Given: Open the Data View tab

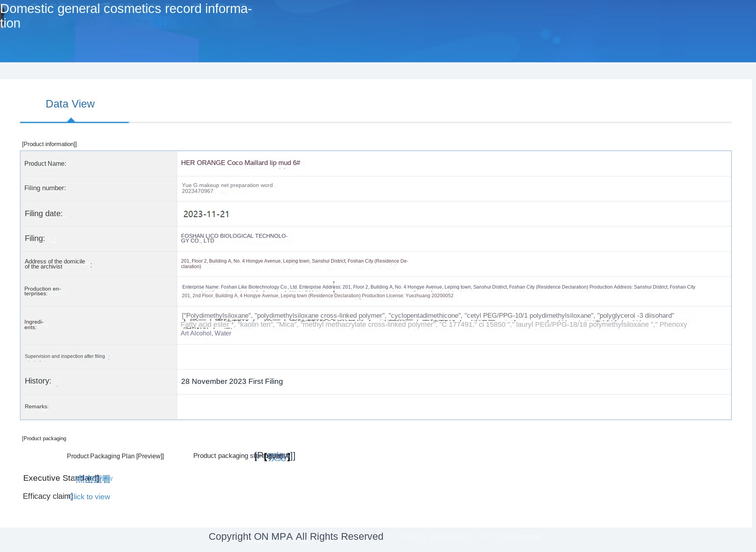Looking at the screenshot, I should coord(70,104).
